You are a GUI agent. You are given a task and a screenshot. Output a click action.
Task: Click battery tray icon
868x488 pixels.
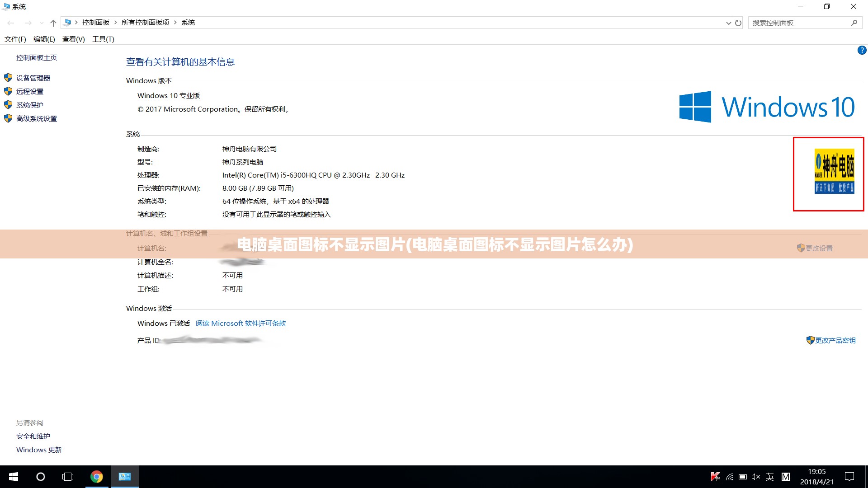[743, 477]
